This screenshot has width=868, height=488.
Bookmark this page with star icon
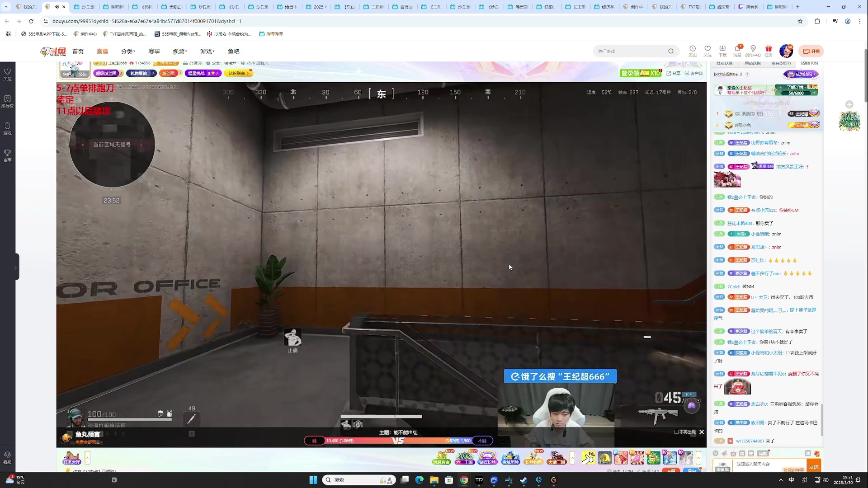(x=800, y=21)
